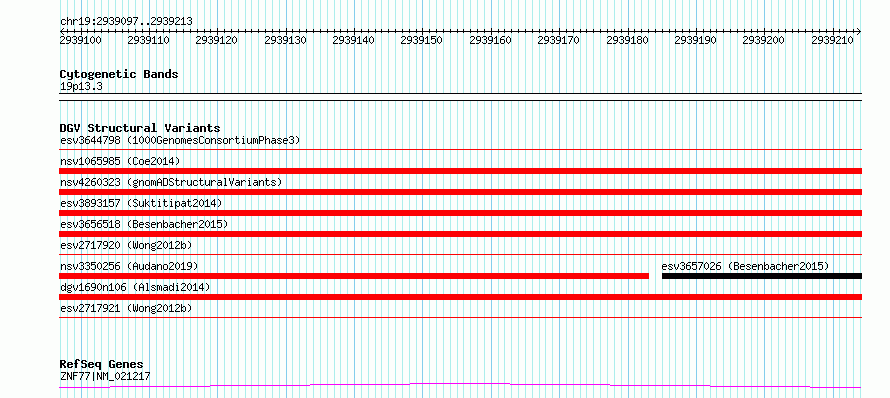
Task: Click ruler position 2939100
Action: pyautogui.click(x=81, y=40)
